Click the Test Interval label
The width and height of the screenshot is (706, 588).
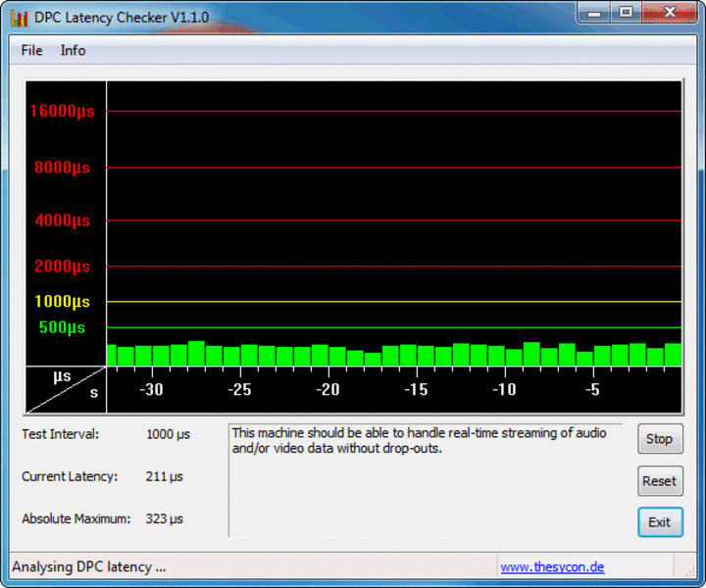click(61, 434)
